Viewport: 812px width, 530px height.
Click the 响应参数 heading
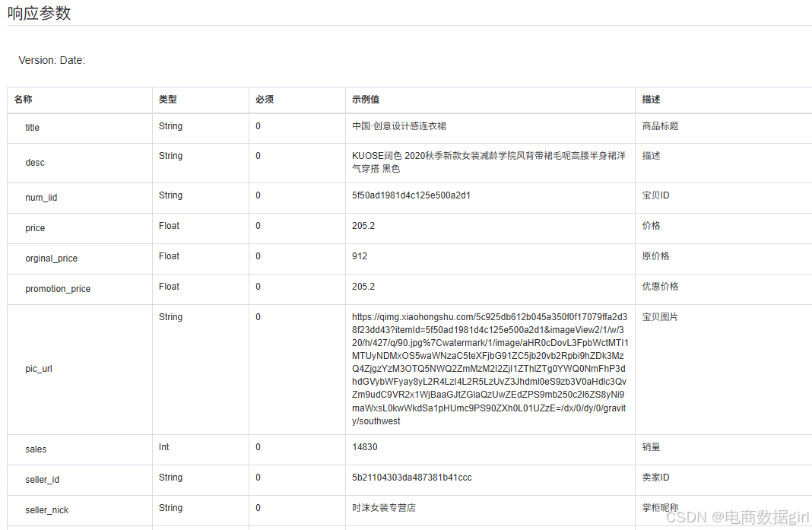coord(39,13)
